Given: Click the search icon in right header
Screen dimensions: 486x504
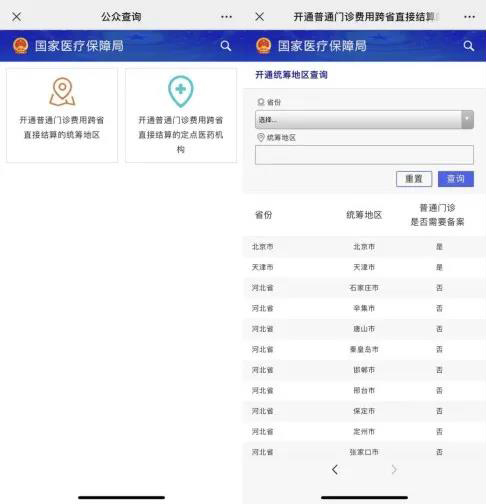Looking at the screenshot, I should [469, 46].
